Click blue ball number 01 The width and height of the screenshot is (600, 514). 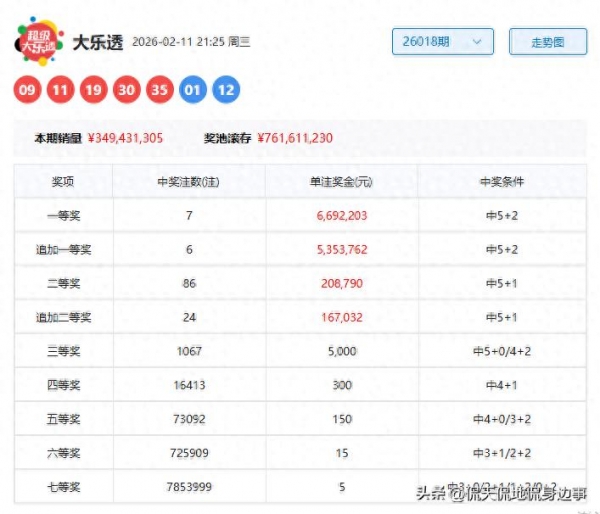(x=193, y=91)
